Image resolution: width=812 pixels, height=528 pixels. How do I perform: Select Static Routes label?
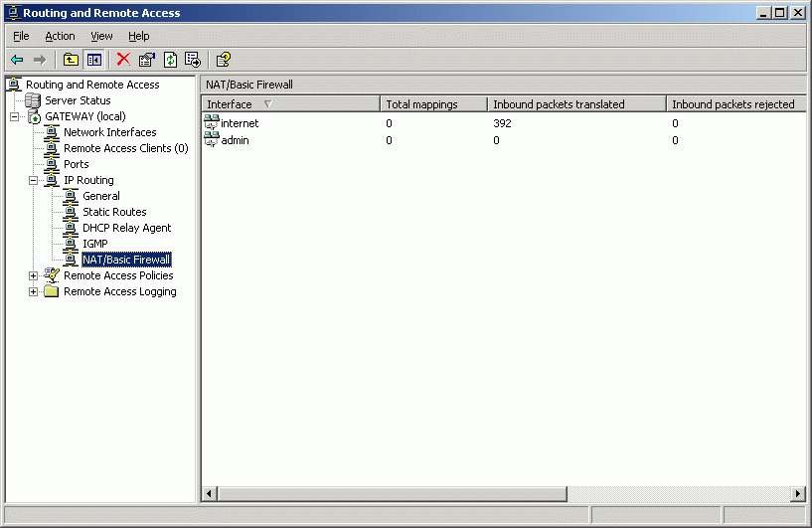coord(114,212)
